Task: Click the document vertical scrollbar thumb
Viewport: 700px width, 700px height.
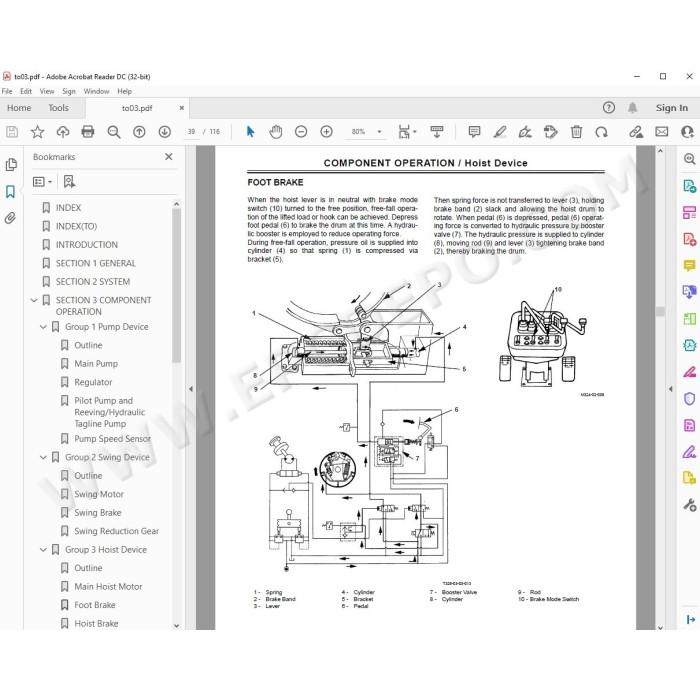Action: tap(660, 311)
